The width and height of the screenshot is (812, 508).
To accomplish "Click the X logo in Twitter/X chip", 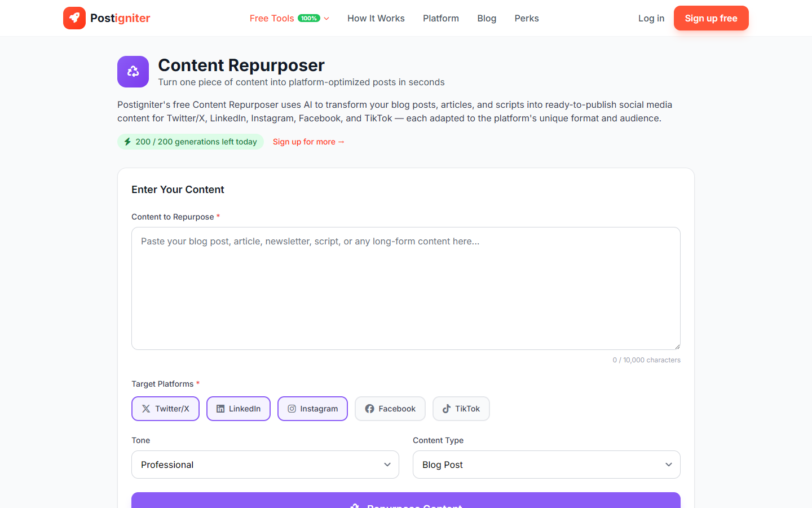I will click(x=146, y=409).
